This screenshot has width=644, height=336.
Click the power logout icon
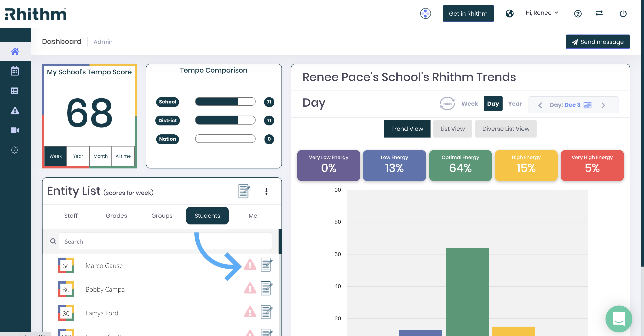(623, 13)
